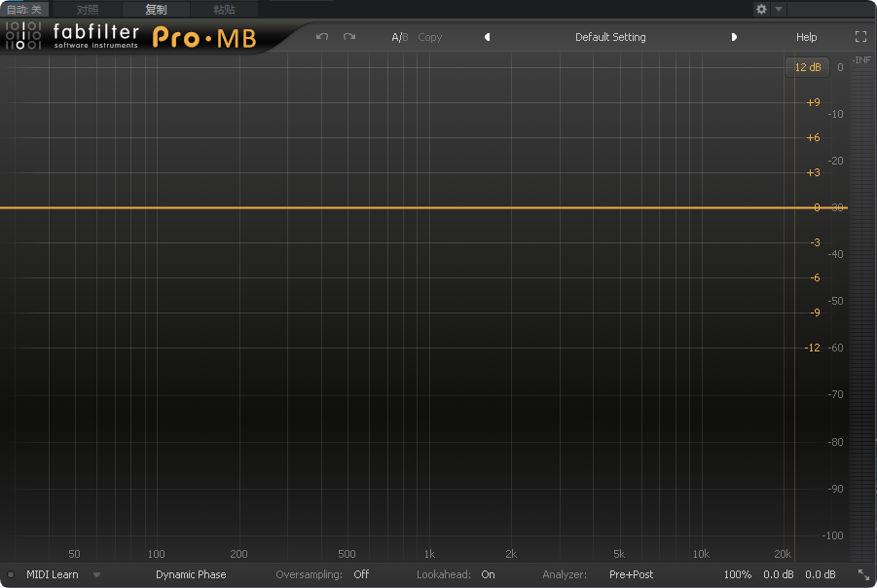Click the 对照 host bar item

click(88, 10)
